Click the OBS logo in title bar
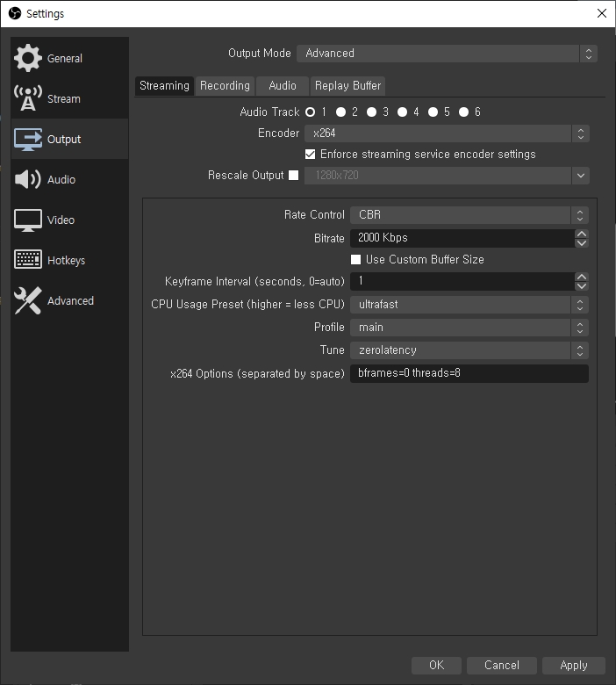 14,13
